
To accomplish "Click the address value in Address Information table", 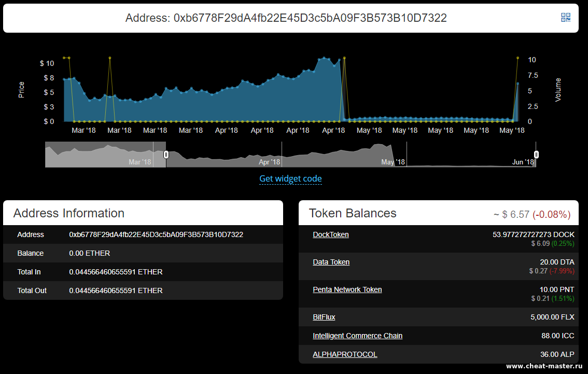I will click(156, 234).
